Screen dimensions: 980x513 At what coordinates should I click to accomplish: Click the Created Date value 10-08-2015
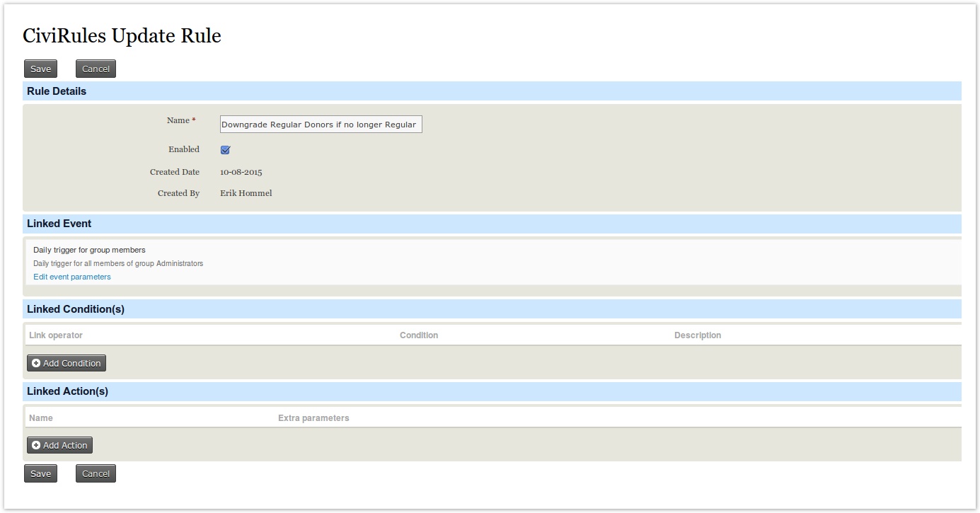click(241, 172)
